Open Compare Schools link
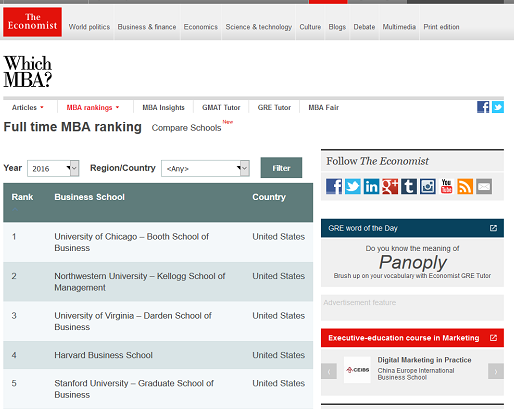Viewport: 514px width, 409px height. [186, 128]
